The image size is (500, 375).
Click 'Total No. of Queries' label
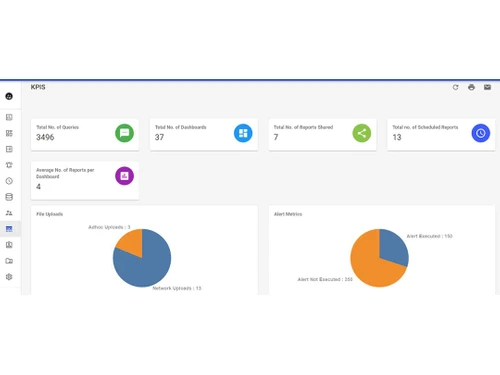57,127
